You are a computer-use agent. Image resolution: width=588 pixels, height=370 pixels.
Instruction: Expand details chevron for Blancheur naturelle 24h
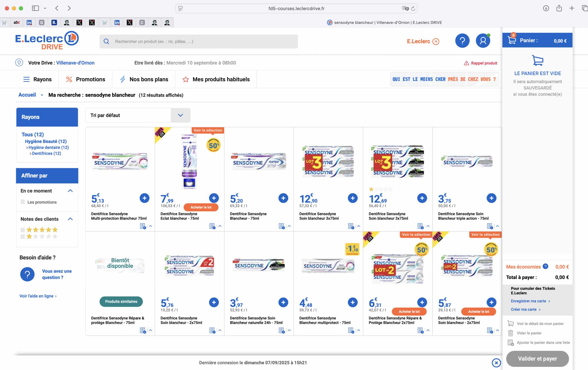(x=289, y=330)
